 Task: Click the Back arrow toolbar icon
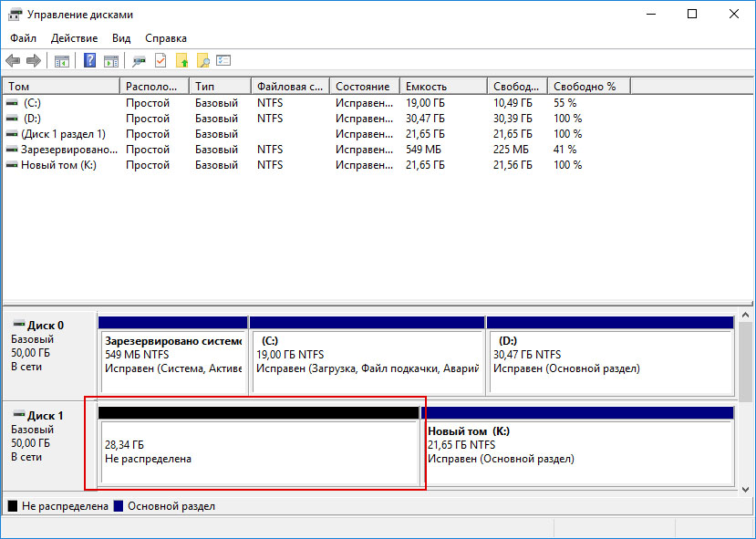(13, 61)
